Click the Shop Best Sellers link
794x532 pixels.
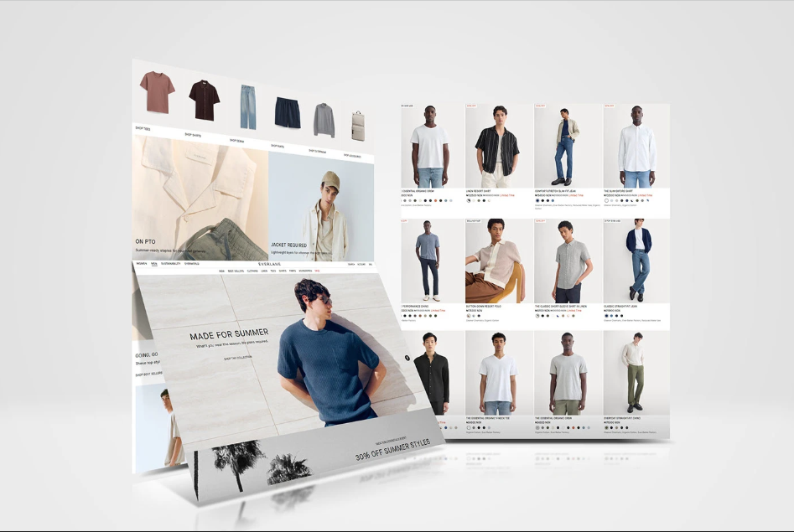(149, 374)
